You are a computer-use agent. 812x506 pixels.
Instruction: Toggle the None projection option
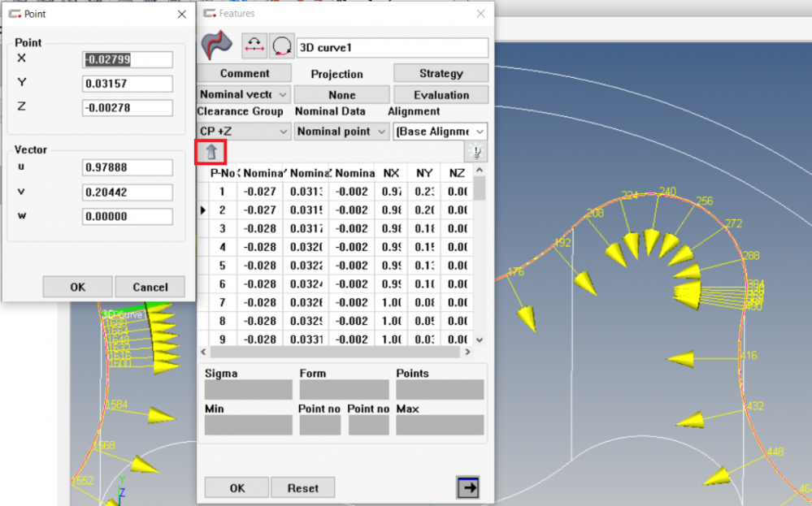342,94
